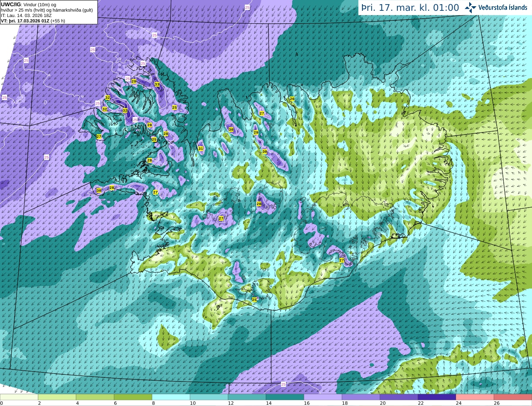Click the "Veðurstofa Íslands" name text

click(x=503, y=7)
